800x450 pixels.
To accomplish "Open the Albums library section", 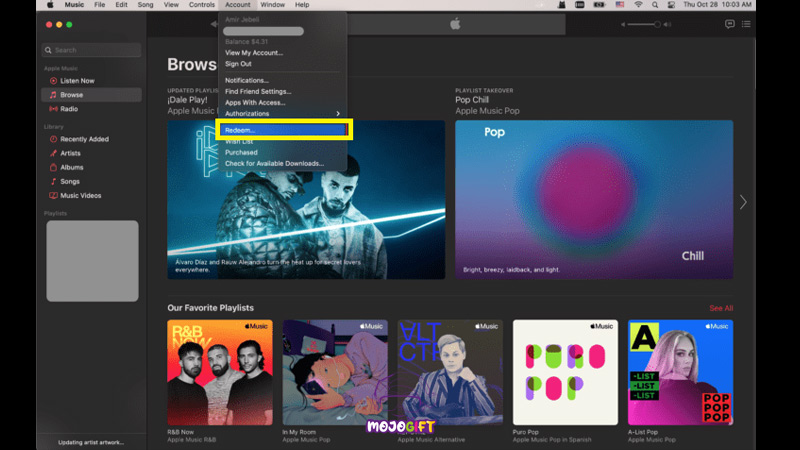I will [71, 167].
